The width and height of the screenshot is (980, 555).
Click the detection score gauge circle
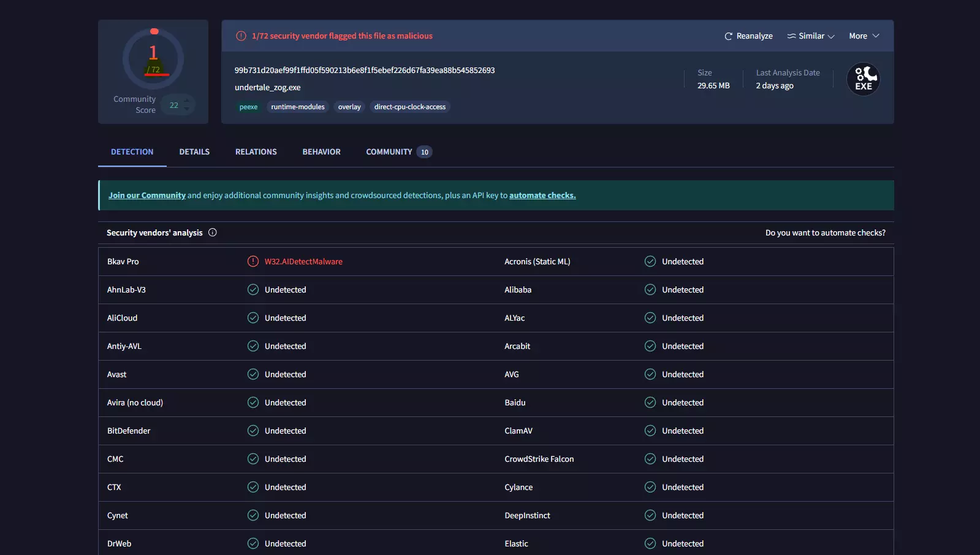pyautogui.click(x=153, y=59)
